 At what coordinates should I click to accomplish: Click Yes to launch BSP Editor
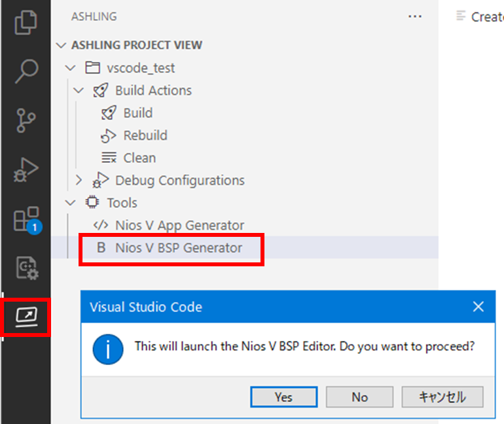[283, 397]
